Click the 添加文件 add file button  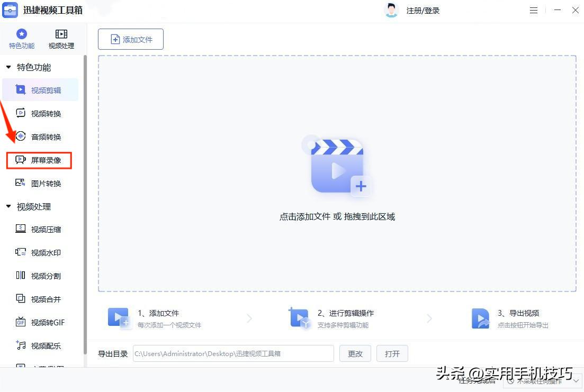[130, 39]
